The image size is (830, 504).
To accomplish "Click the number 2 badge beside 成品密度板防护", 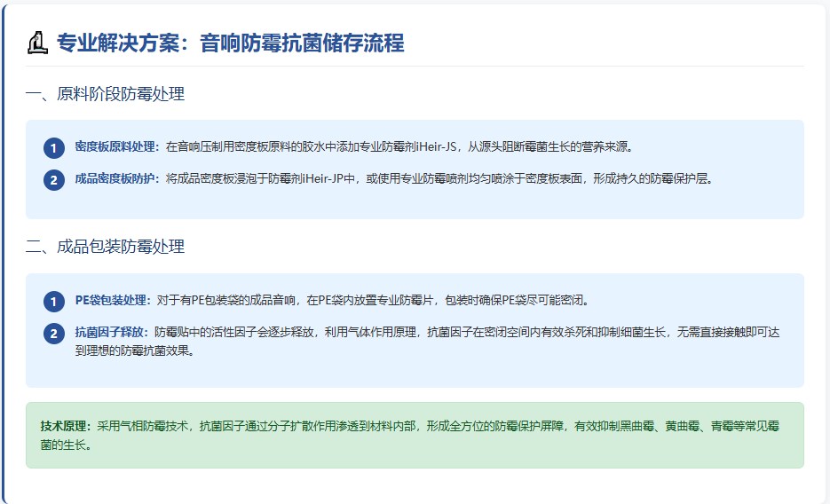I will click(x=54, y=180).
